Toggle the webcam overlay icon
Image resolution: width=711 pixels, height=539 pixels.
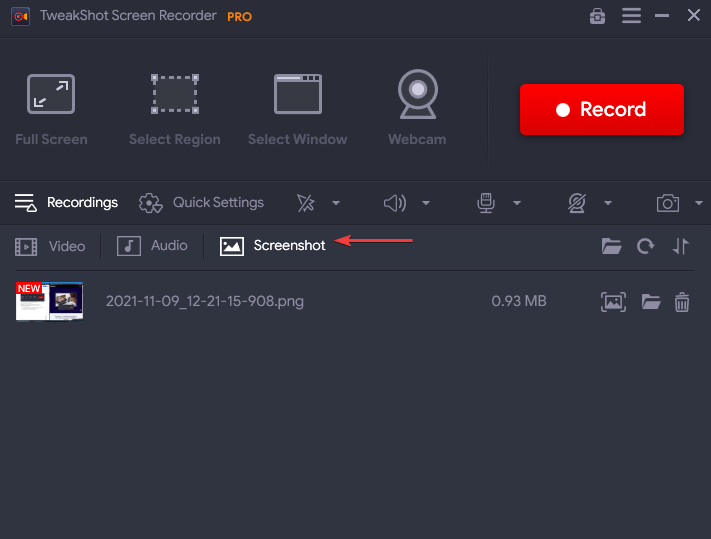tap(577, 203)
